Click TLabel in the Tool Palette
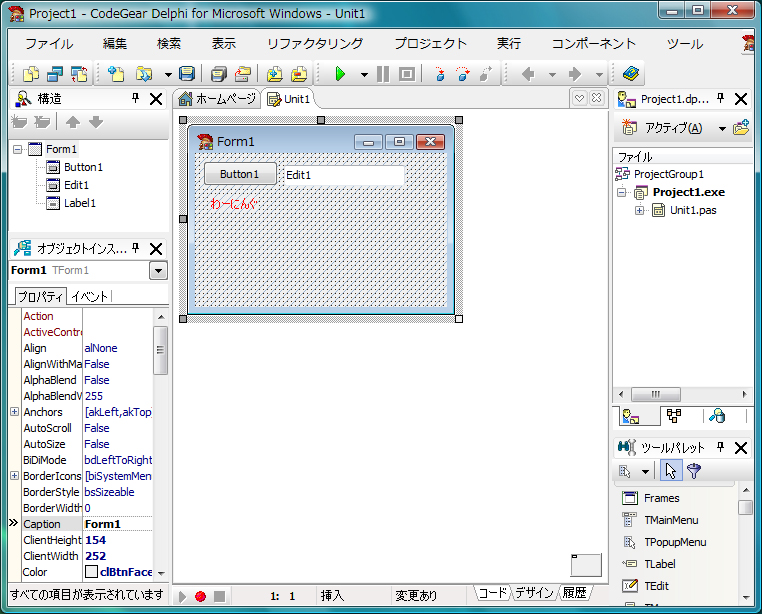 pos(659,564)
